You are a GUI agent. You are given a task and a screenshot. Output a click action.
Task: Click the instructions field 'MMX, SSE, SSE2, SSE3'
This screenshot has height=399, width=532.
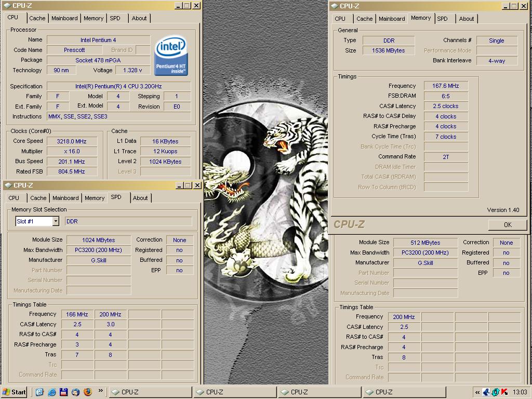(x=119, y=116)
